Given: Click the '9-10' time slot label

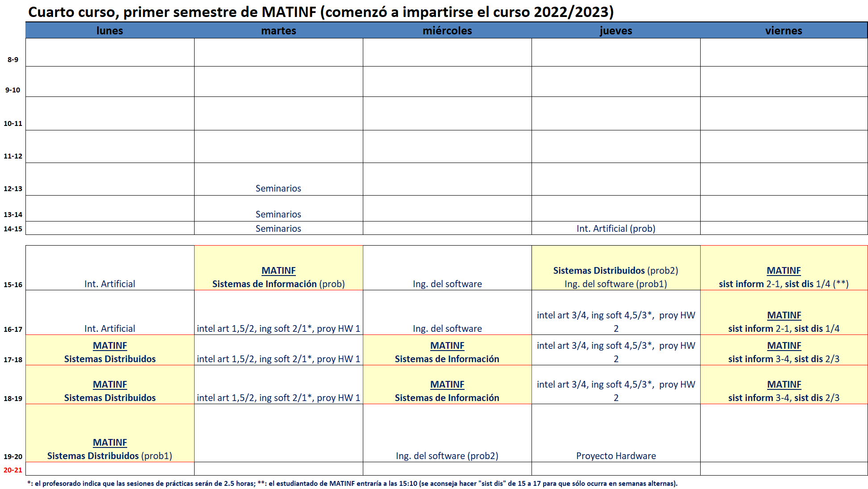Looking at the screenshot, I should coord(13,90).
